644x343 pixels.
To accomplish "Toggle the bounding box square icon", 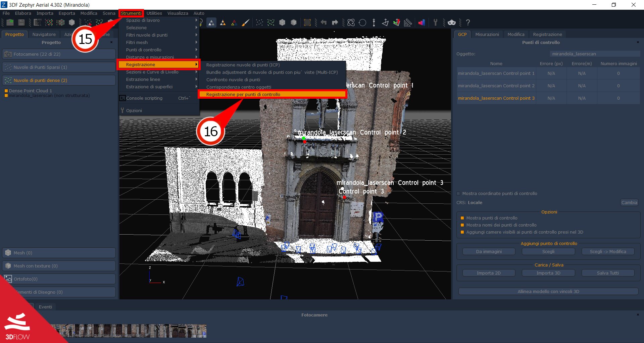I will pyautogui.click(x=307, y=22).
